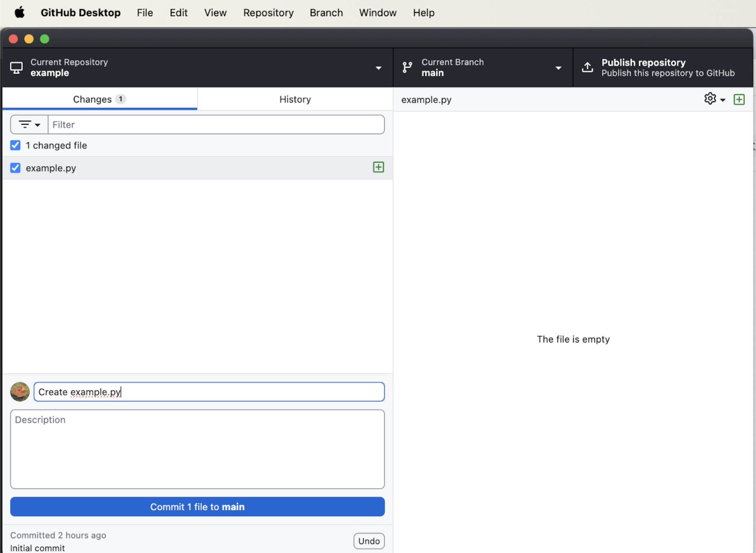Screen dimensions: 756x553
Task: Click the git branch icon
Action: pyautogui.click(x=407, y=68)
